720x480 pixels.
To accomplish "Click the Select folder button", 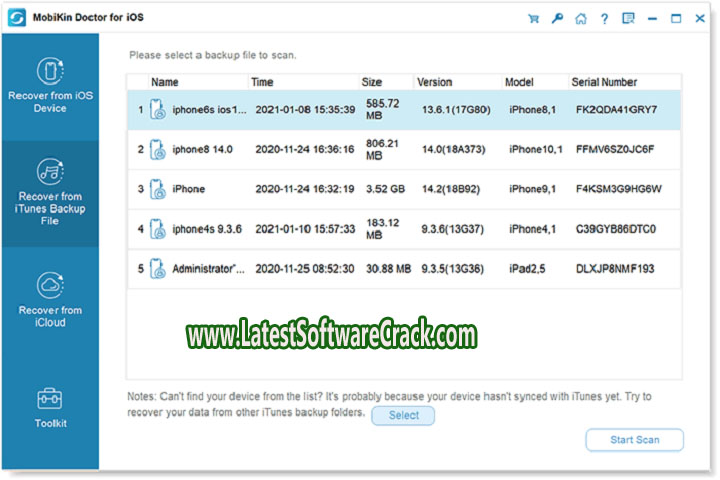I will [x=403, y=415].
